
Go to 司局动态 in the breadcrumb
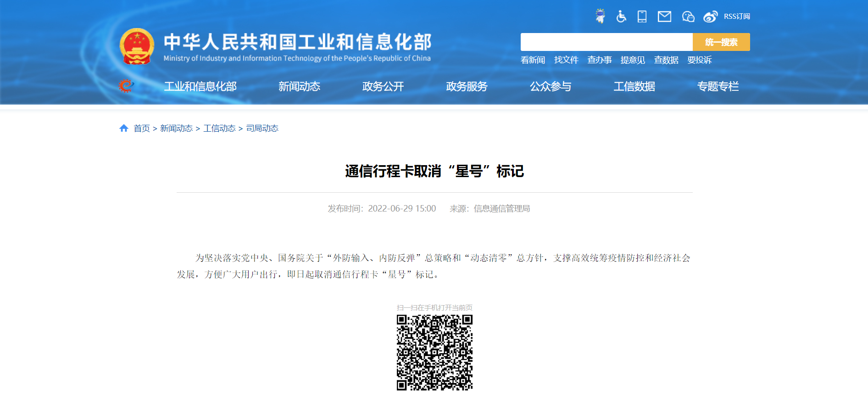(262, 128)
